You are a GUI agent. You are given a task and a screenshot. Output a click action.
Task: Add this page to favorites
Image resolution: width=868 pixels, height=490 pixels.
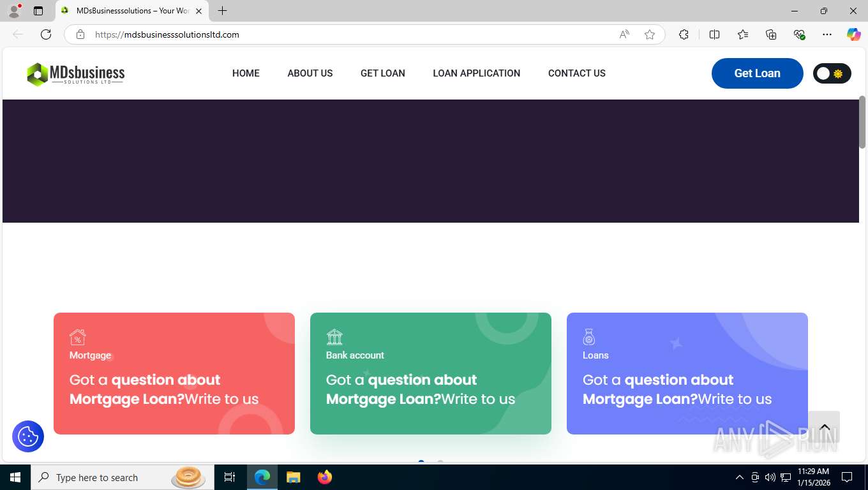[650, 34]
